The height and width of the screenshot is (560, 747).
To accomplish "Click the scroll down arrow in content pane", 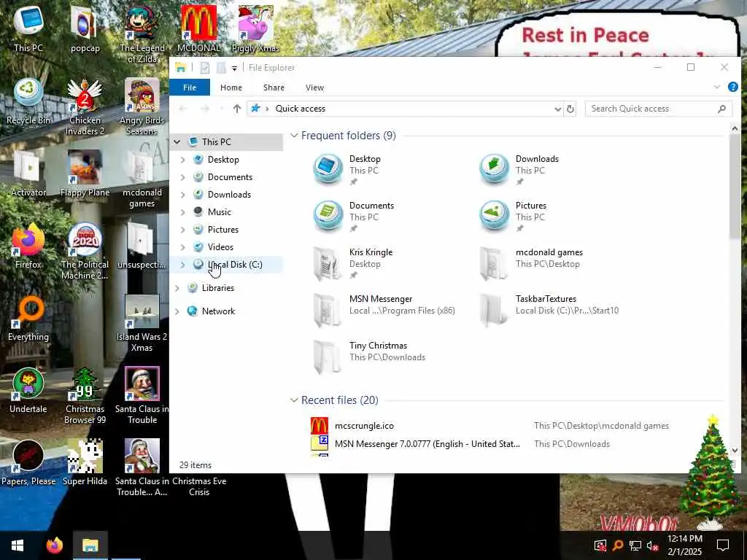I will pyautogui.click(x=734, y=449).
